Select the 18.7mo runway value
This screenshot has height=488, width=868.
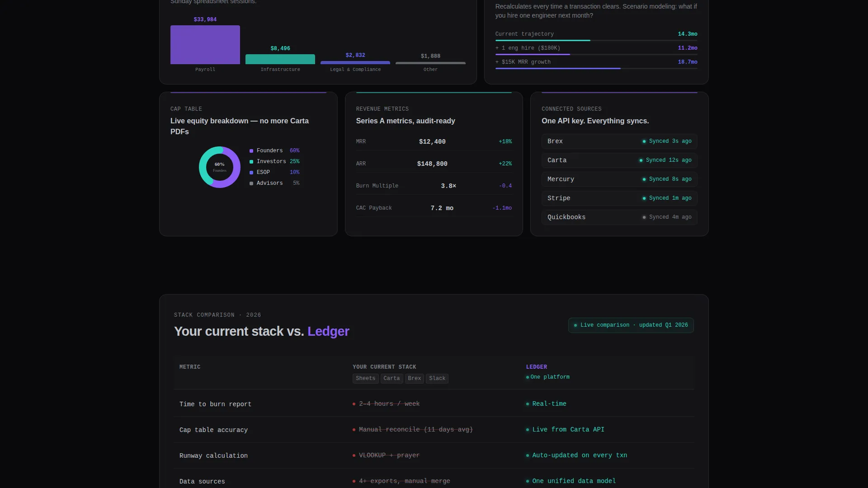[688, 62]
